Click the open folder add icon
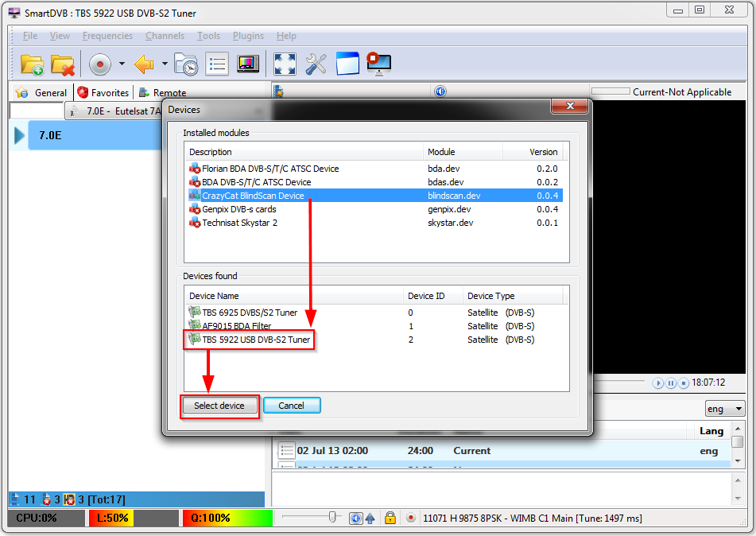756x536 pixels. (32, 64)
